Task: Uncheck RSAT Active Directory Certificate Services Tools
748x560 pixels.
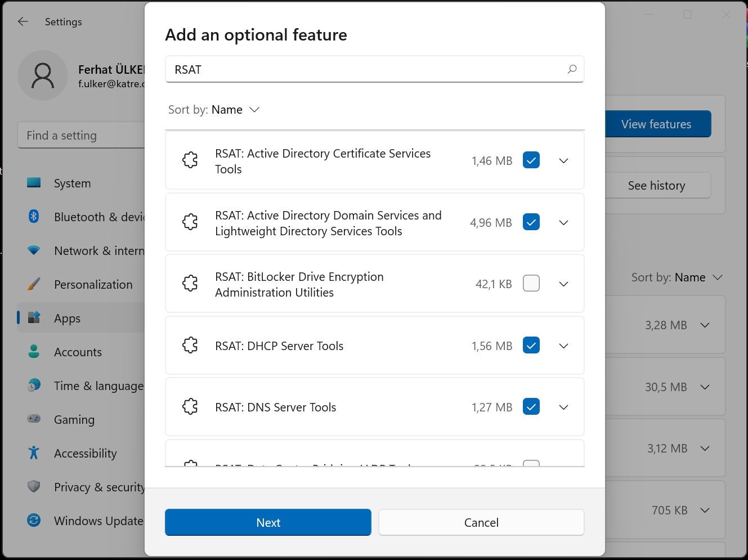Action: click(531, 160)
